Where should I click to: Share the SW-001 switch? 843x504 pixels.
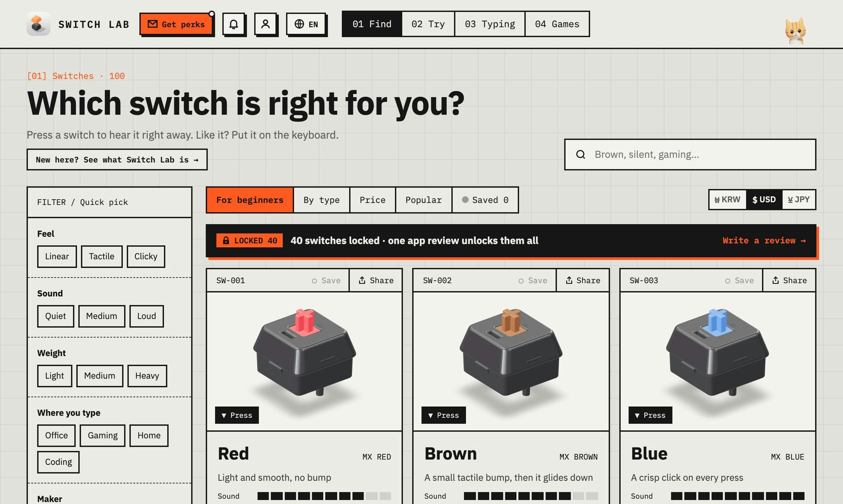[376, 280]
